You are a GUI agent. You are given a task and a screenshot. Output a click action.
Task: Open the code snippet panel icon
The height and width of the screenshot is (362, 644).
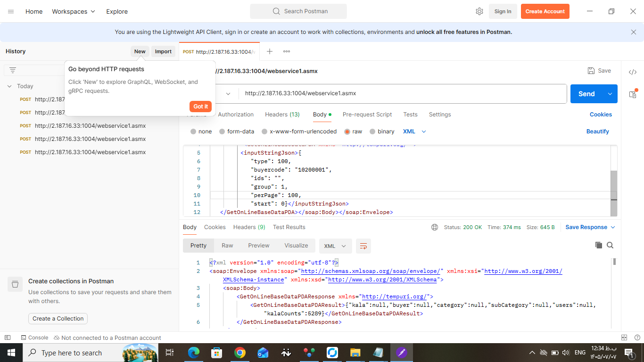[633, 72]
